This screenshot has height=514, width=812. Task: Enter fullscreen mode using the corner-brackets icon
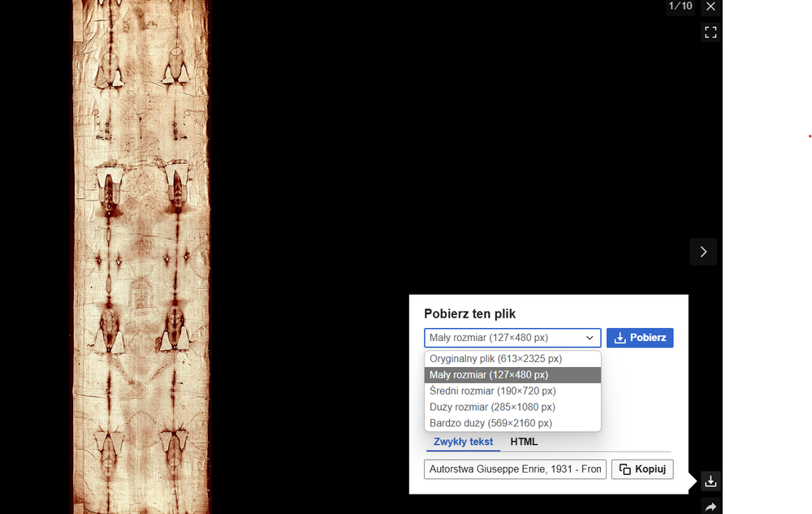(710, 32)
